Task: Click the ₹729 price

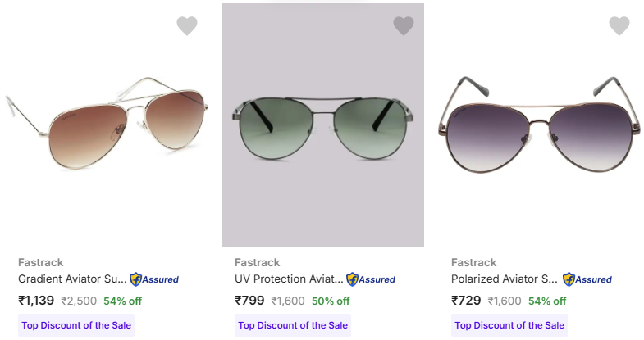Action: (x=466, y=301)
